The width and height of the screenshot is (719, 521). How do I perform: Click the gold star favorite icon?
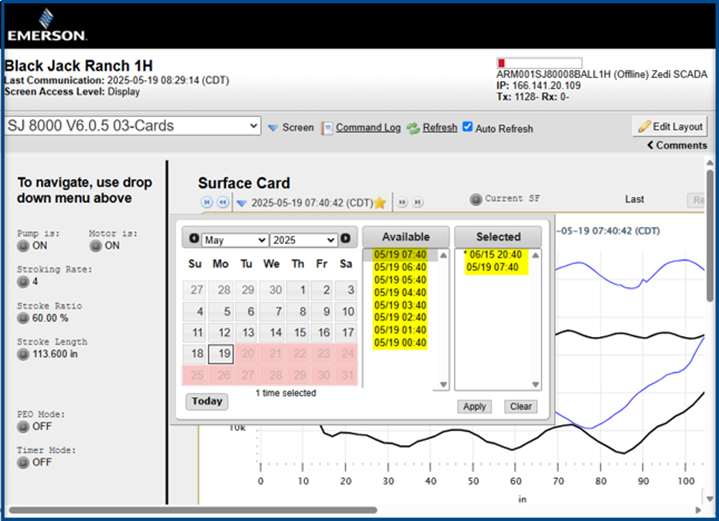pos(380,202)
